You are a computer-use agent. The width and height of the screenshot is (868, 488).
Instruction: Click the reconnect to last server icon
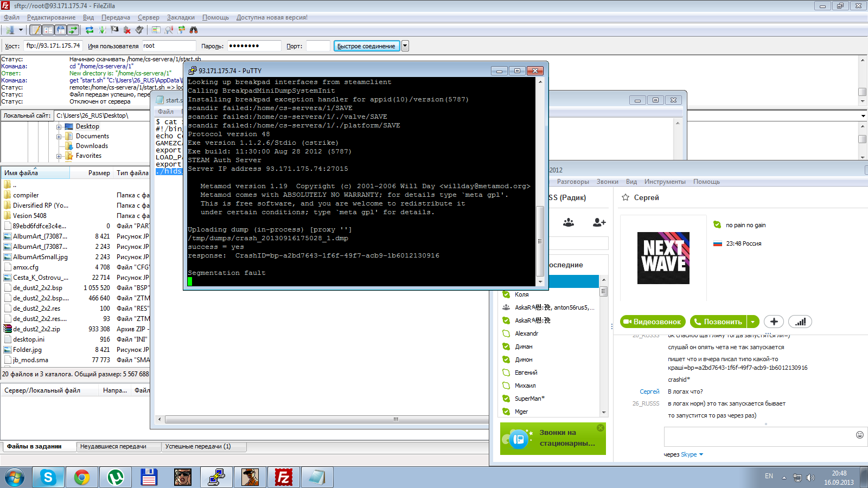[139, 30]
